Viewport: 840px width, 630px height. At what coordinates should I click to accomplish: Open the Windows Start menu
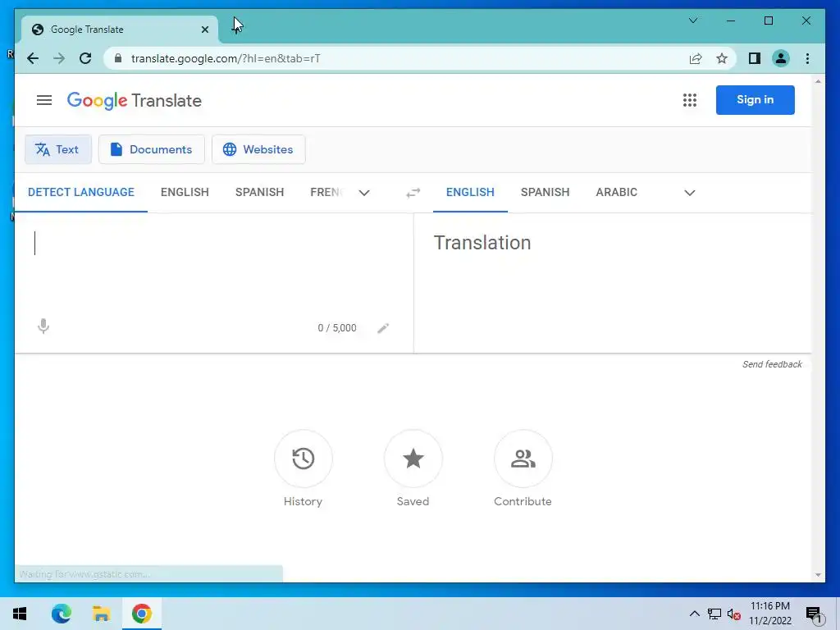(x=20, y=614)
